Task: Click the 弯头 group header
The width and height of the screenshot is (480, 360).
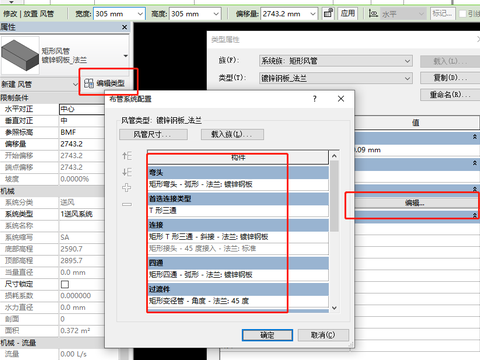Action: pyautogui.click(x=238, y=172)
